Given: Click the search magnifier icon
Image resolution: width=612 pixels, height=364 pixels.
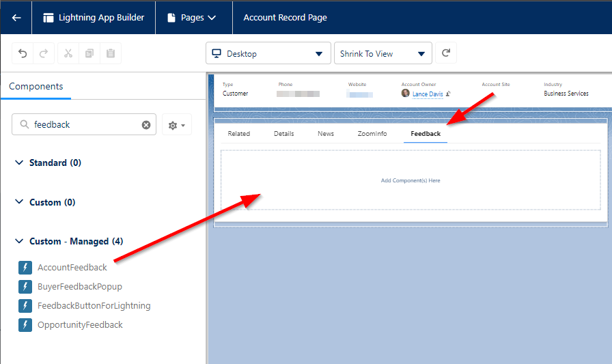Looking at the screenshot, I should pyautogui.click(x=24, y=124).
